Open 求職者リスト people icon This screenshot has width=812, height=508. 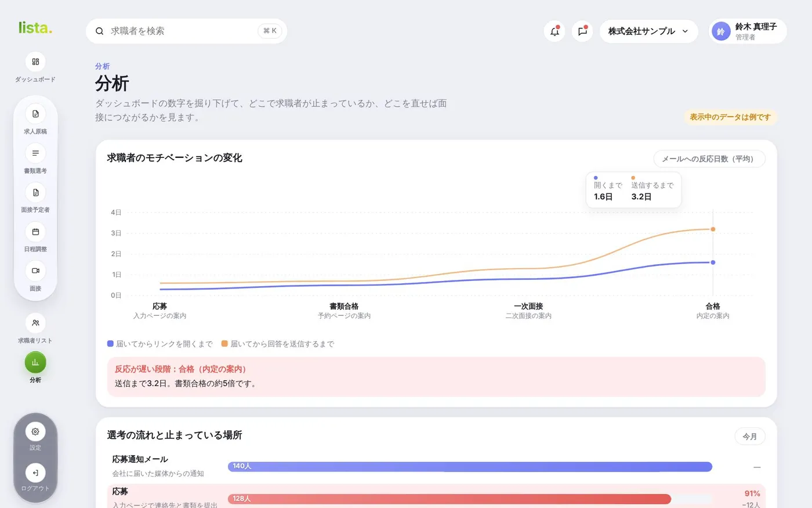tap(35, 323)
